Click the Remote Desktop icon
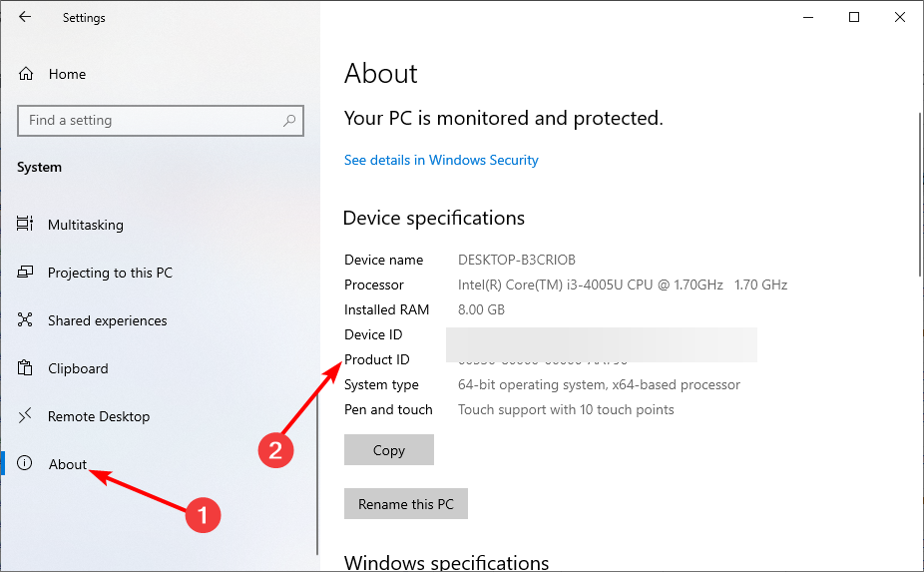The width and height of the screenshot is (924, 572). (x=26, y=416)
